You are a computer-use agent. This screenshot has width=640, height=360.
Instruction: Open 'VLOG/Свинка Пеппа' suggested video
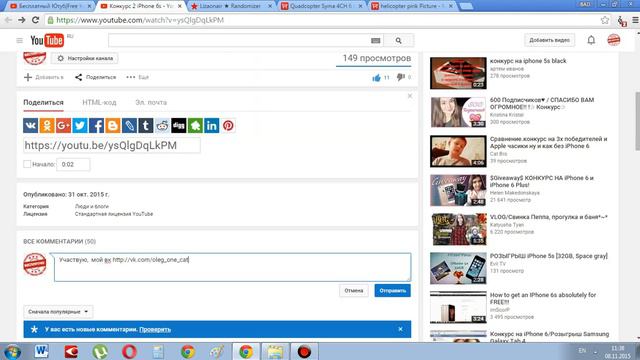point(548,217)
